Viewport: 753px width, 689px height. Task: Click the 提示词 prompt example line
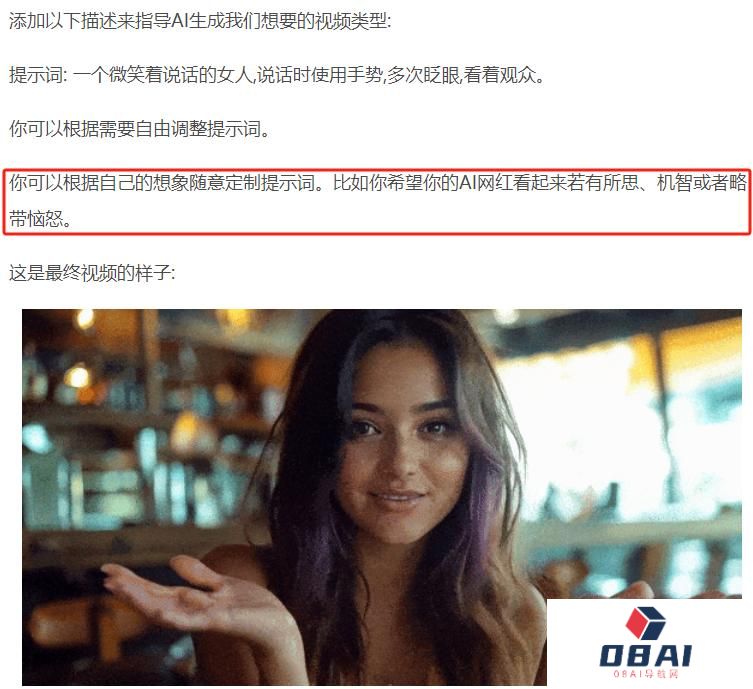pos(277,75)
